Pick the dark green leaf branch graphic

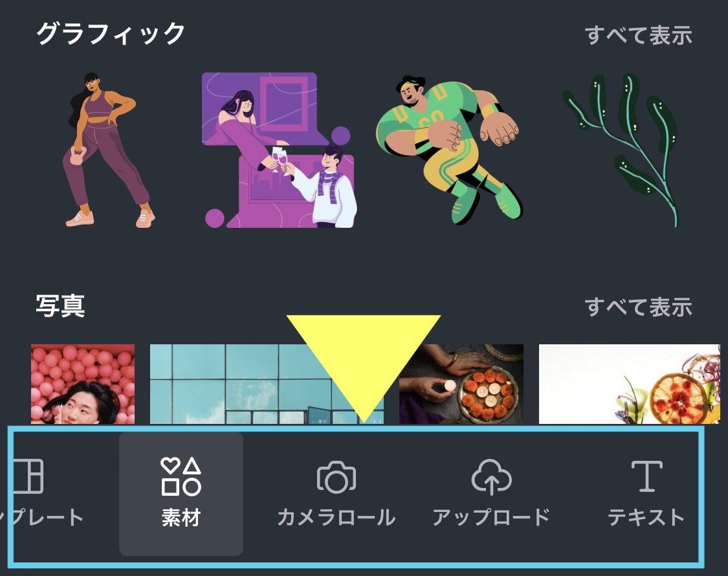coord(621,150)
